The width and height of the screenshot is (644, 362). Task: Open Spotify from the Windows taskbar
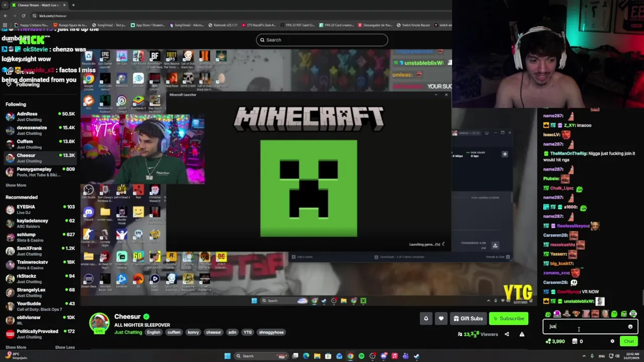pyautogui.click(x=361, y=356)
